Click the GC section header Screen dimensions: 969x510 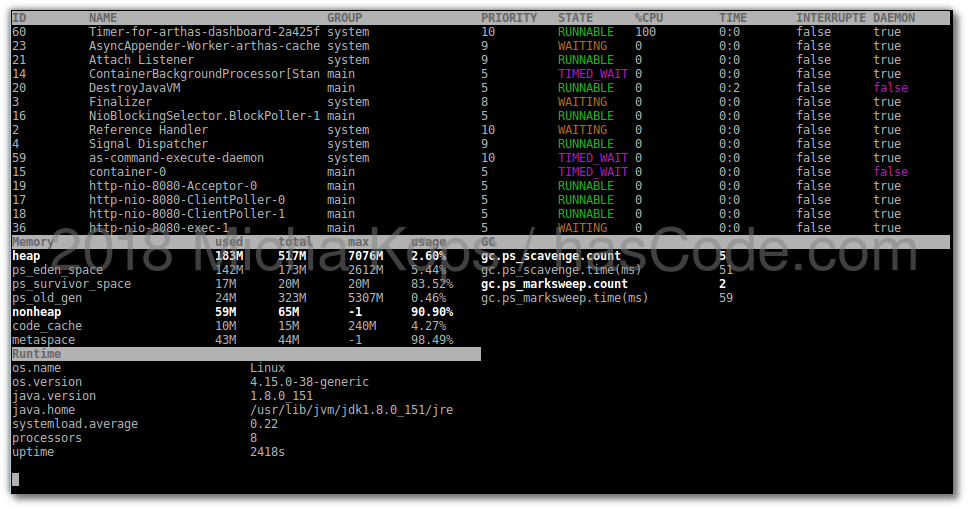(x=488, y=242)
